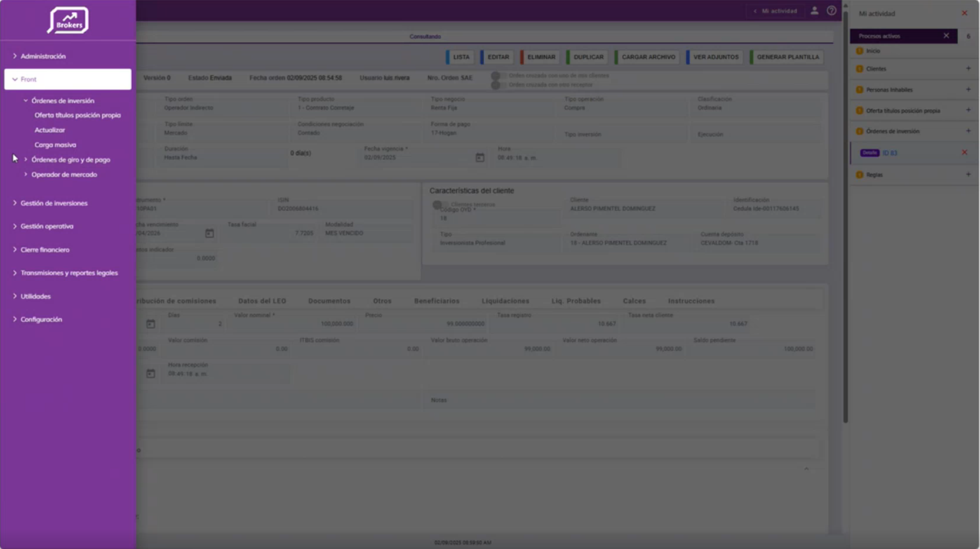
Task: Click plus icon next to Clientes
Action: point(968,69)
